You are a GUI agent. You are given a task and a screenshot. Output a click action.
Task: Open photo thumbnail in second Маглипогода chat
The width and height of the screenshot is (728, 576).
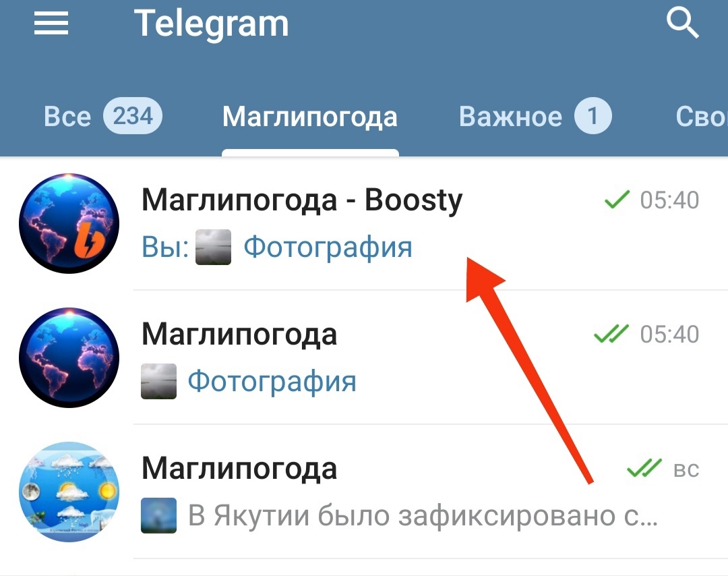click(159, 381)
